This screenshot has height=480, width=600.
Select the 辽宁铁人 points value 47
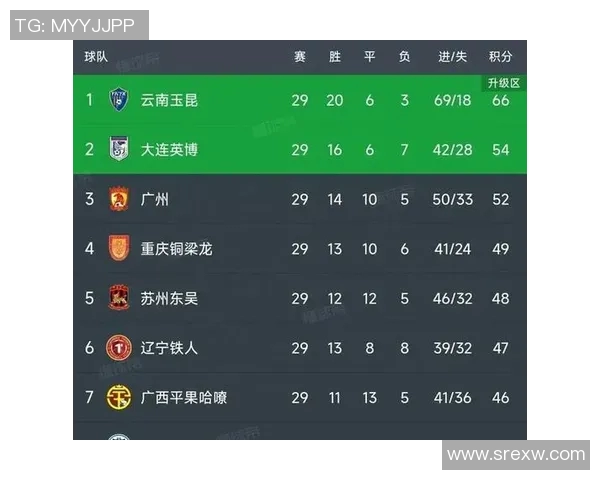coord(500,348)
